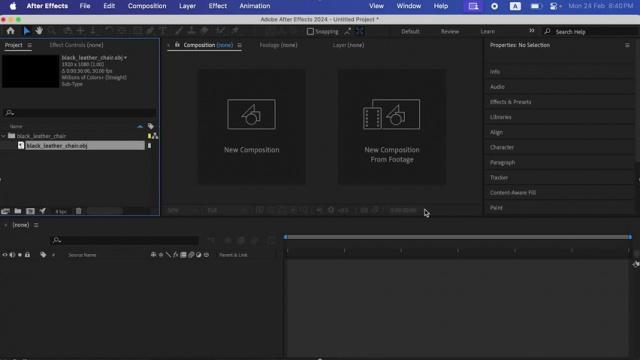Toggle the quality slash column switch
Image resolution: width=640 pixels, height=360 pixels.
[168, 255]
